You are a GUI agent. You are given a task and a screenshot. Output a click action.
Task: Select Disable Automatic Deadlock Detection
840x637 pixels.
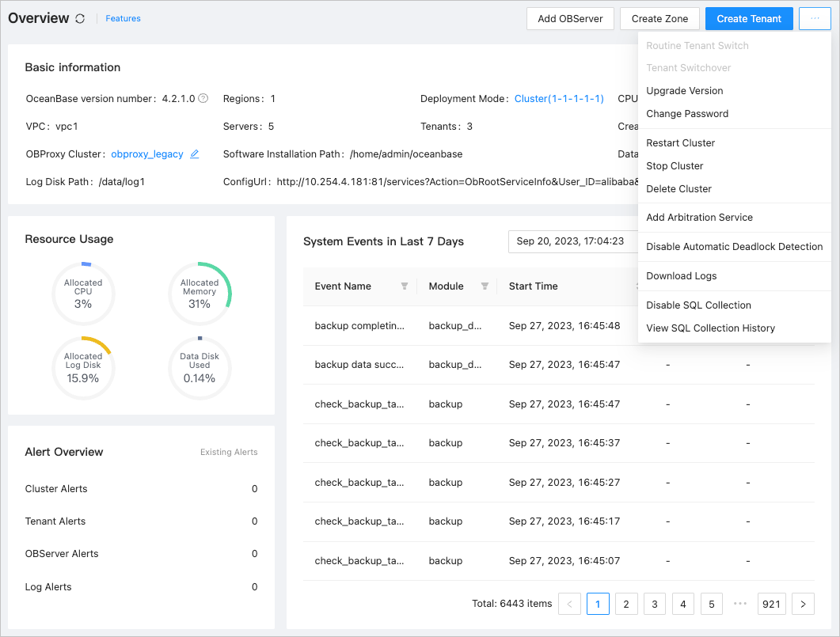click(x=734, y=247)
